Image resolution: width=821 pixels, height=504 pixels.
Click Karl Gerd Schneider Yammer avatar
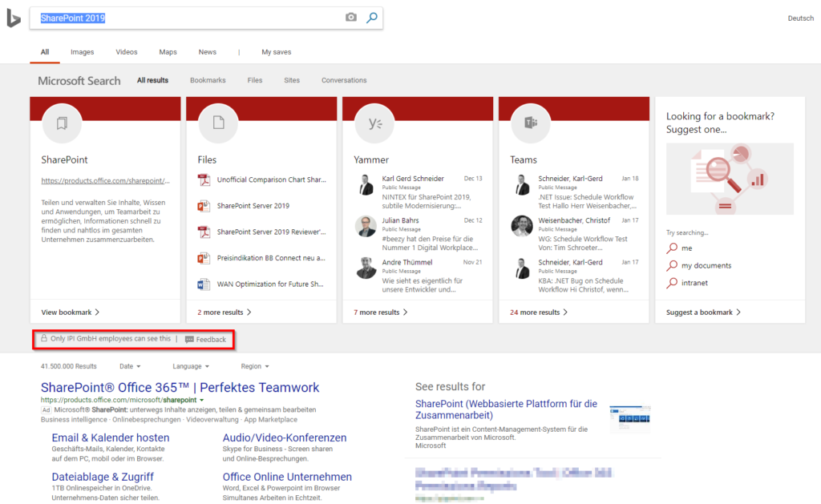tap(366, 185)
